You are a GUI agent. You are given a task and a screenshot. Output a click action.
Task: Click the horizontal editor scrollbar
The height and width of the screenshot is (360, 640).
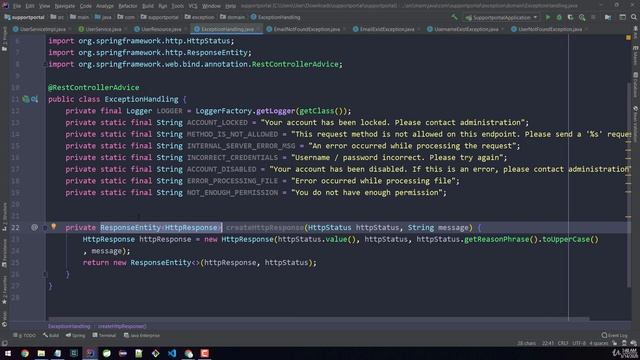(318, 319)
